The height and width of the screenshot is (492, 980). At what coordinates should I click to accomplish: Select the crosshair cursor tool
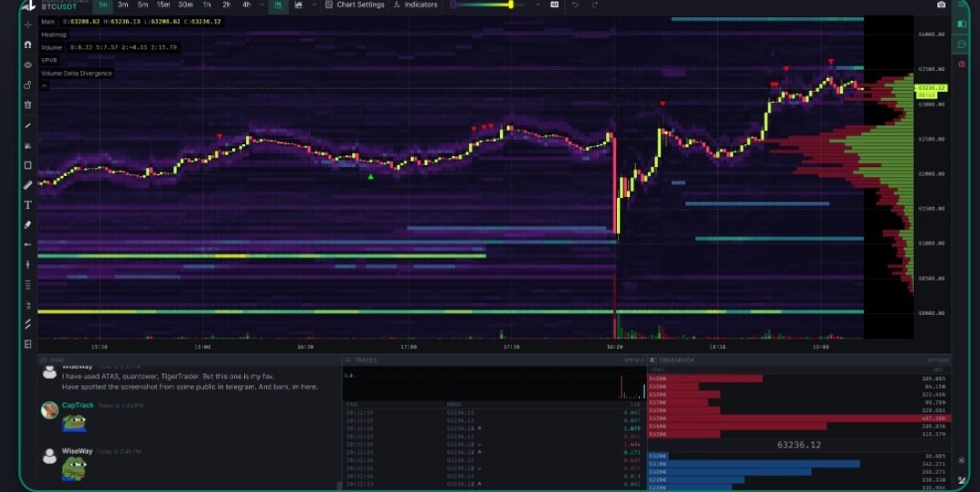(27, 25)
